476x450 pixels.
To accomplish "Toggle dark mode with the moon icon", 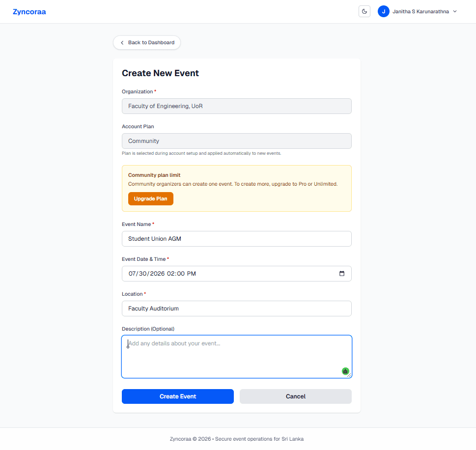I will 364,11.
